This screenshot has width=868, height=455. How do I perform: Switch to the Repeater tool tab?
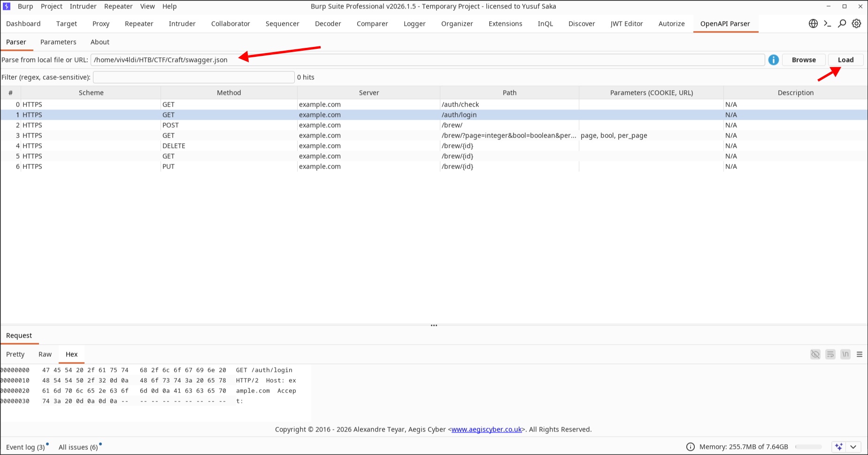point(139,23)
